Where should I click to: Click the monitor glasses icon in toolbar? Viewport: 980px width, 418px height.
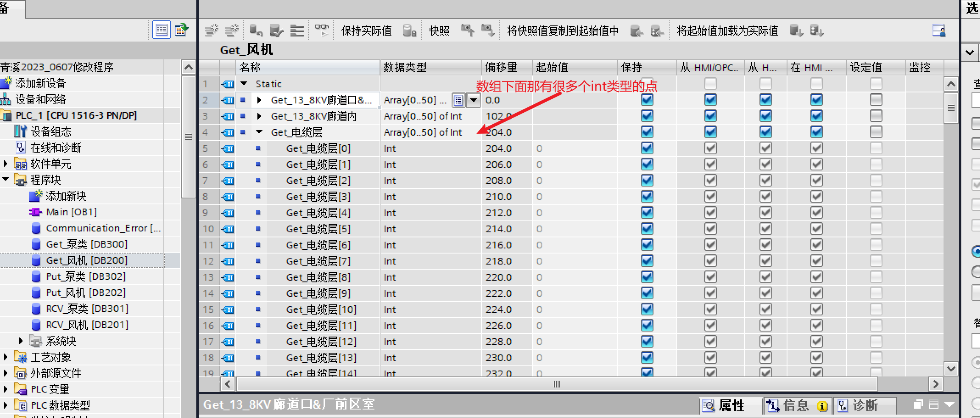tap(321, 31)
